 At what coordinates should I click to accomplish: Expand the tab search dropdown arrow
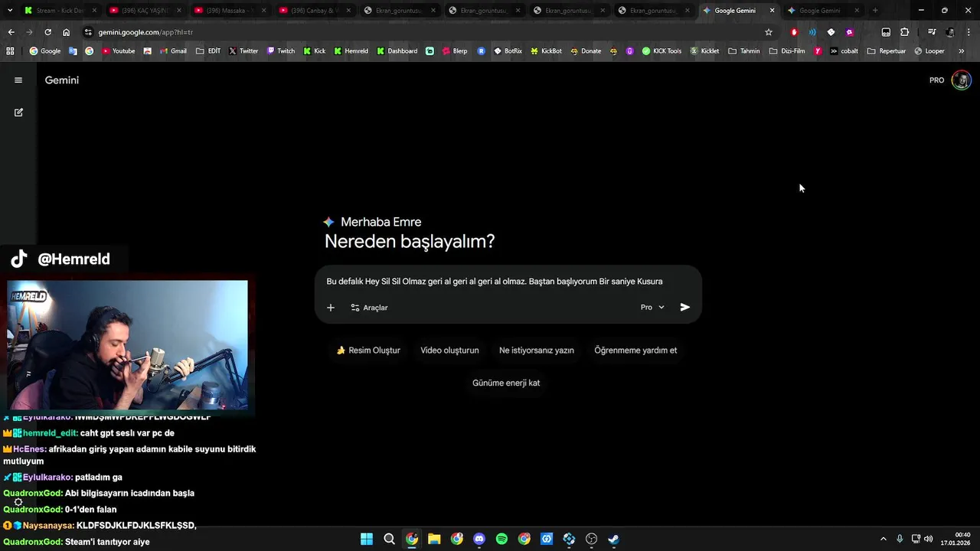click(x=9, y=11)
